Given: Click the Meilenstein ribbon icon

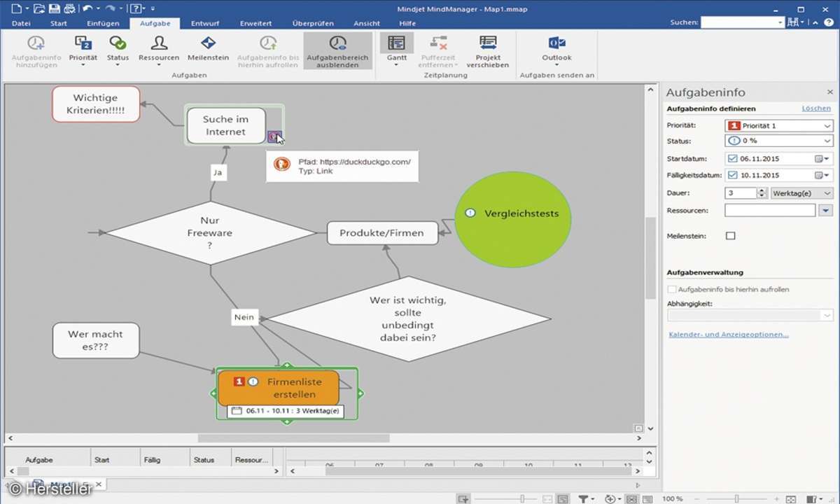Looking at the screenshot, I should pos(208,43).
